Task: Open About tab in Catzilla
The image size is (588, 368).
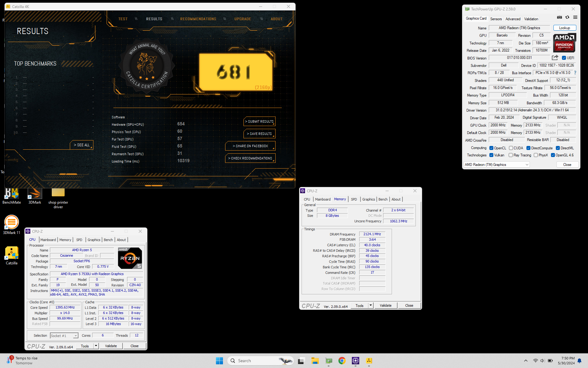Action: (277, 19)
